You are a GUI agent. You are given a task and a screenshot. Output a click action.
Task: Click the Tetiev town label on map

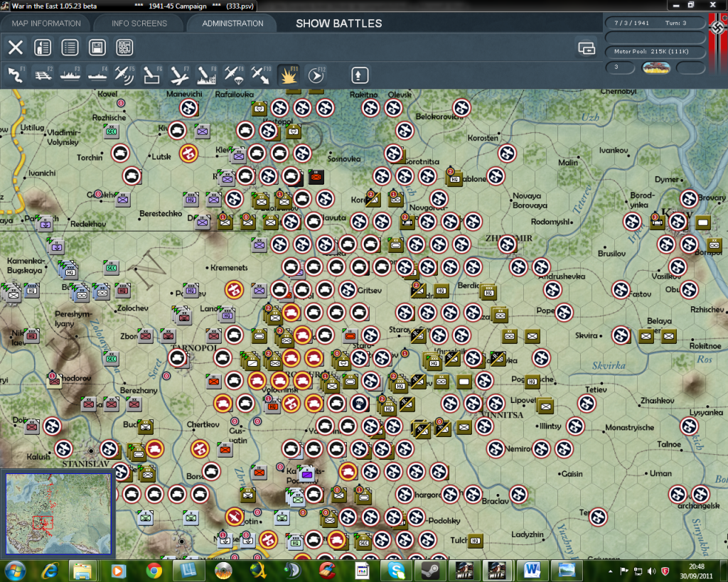pos(596,389)
